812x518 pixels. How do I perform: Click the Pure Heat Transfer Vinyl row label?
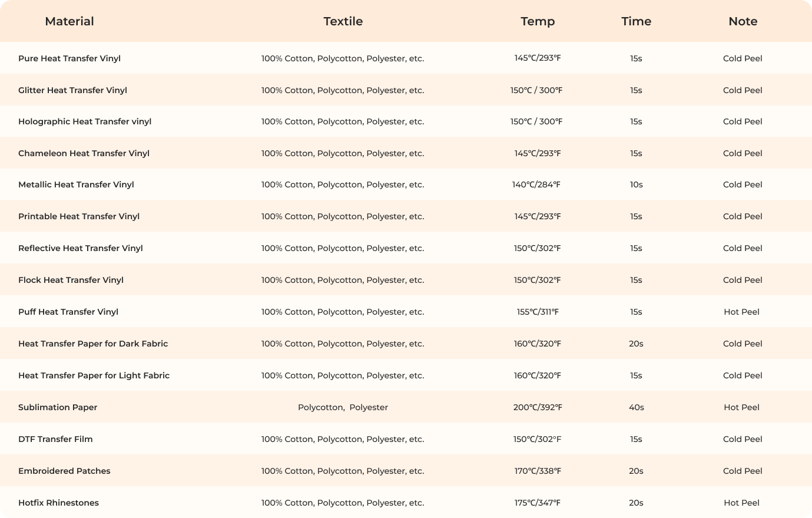[69, 58]
